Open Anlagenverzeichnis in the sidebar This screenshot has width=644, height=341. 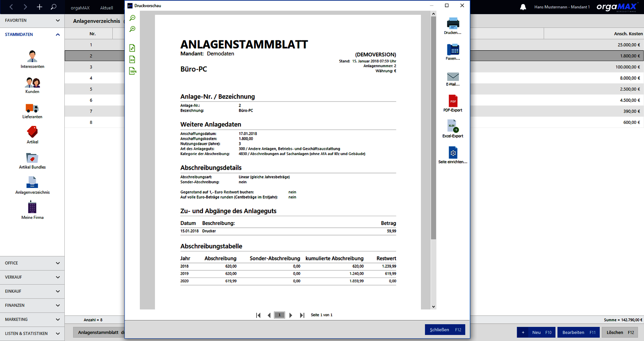pos(32,185)
